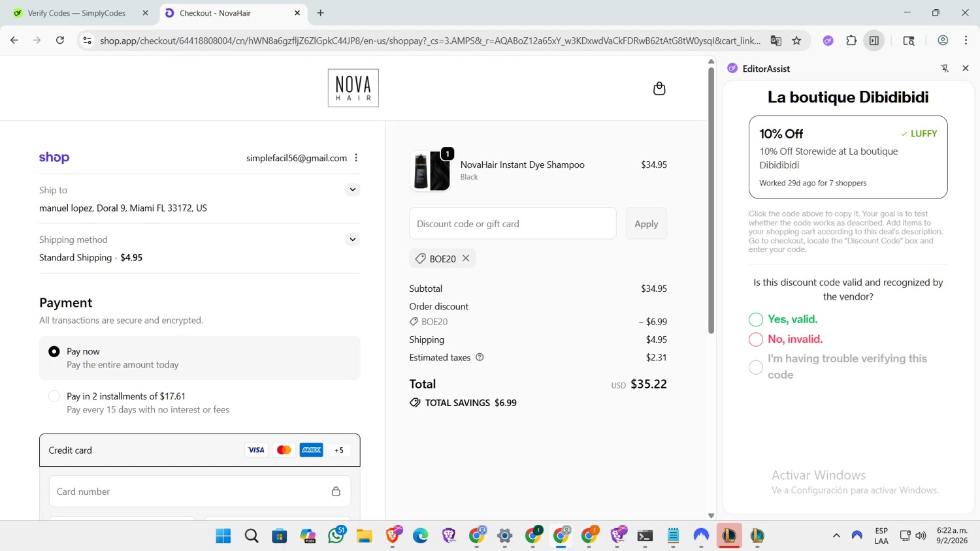
Task: Select the Pay now option
Action: [54, 352]
